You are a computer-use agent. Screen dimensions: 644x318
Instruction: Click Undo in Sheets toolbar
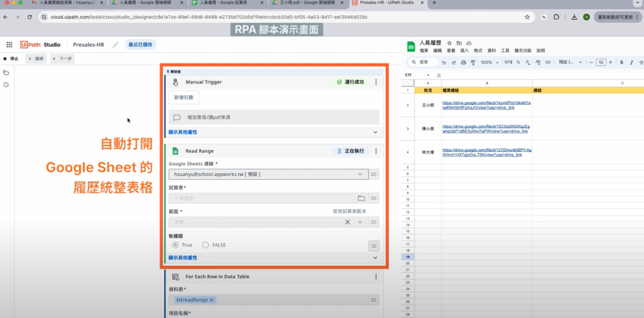[444, 62]
